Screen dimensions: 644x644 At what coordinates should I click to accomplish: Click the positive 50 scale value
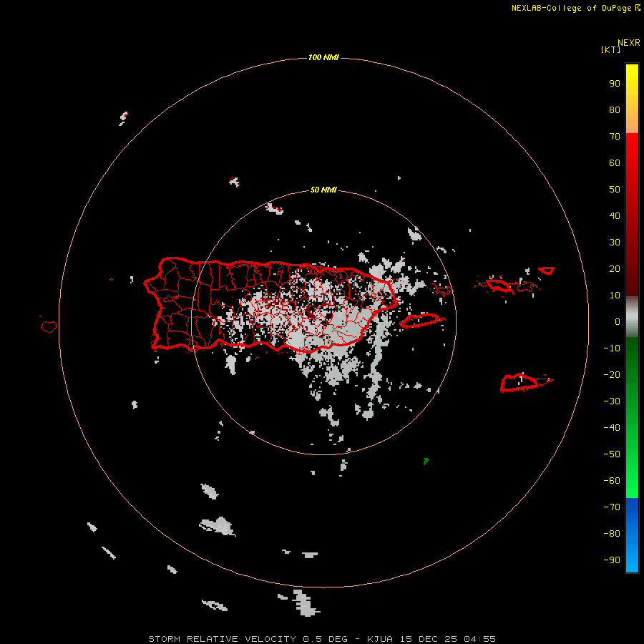pyautogui.click(x=615, y=190)
